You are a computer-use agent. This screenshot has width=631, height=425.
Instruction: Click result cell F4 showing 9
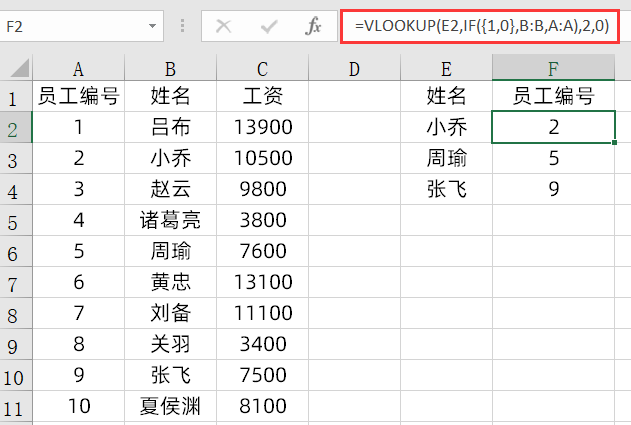[x=553, y=189]
